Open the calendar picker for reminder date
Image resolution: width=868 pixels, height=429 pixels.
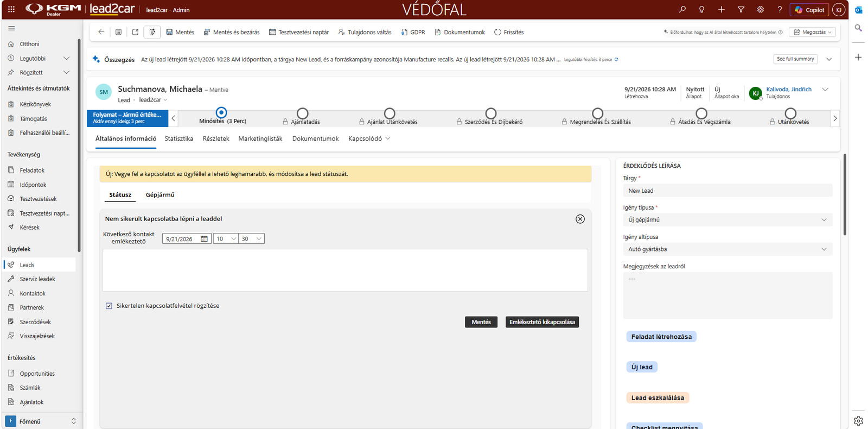(x=204, y=239)
